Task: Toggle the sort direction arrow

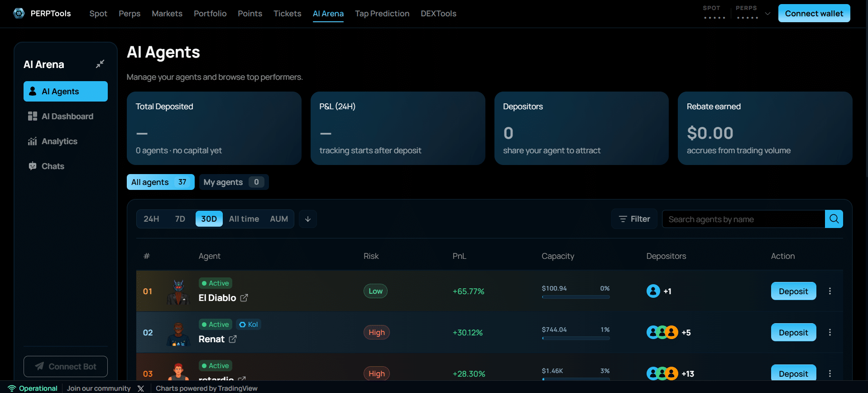Action: (x=308, y=219)
